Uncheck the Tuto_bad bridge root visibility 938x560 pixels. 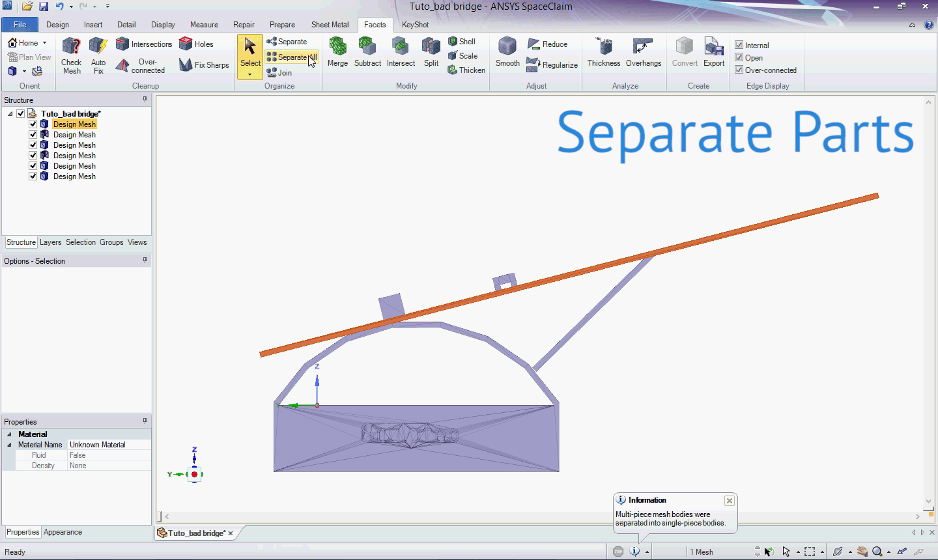[x=21, y=113]
